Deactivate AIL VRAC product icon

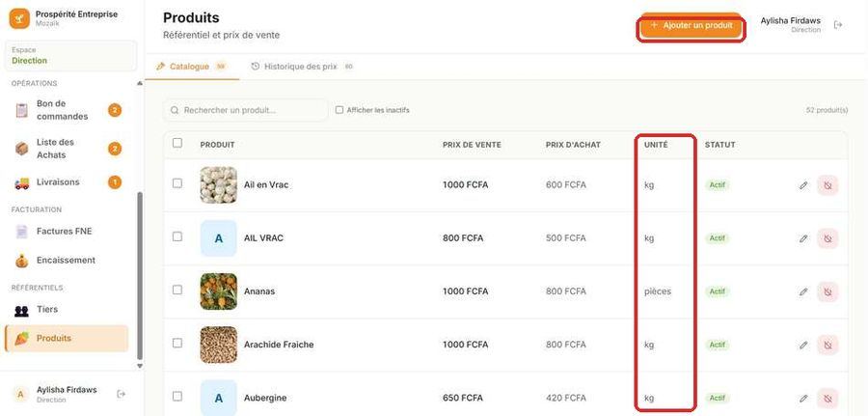tap(827, 238)
